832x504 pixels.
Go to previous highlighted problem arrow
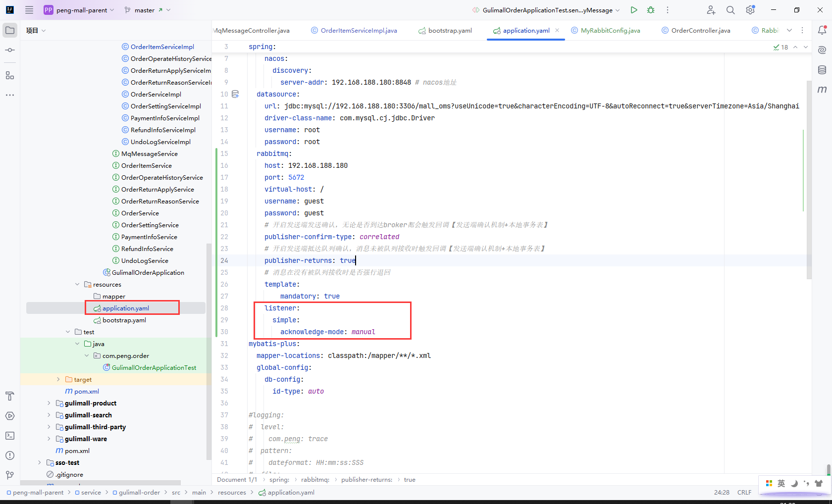point(795,47)
